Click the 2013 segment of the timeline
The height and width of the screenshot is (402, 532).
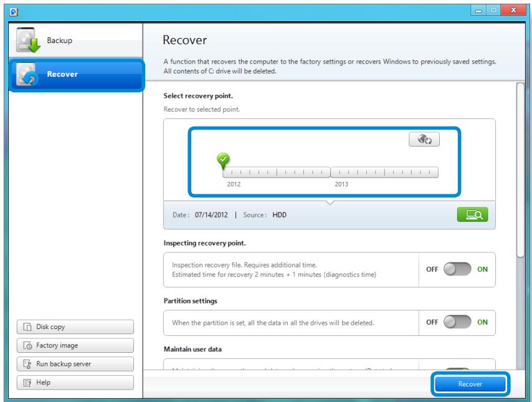point(384,172)
